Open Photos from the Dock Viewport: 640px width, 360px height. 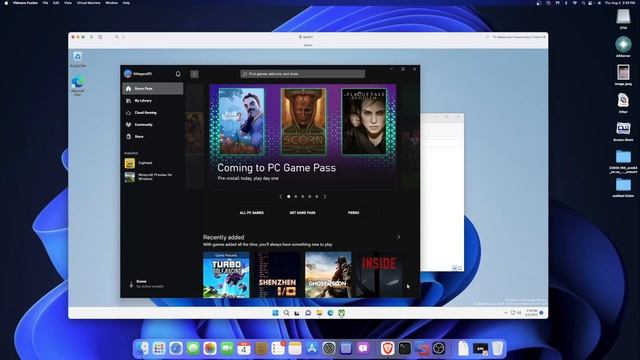(210, 348)
